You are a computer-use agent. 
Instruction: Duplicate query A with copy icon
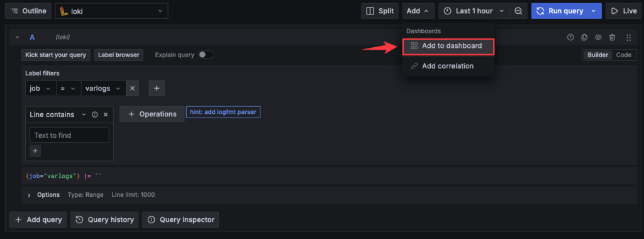[584, 37]
